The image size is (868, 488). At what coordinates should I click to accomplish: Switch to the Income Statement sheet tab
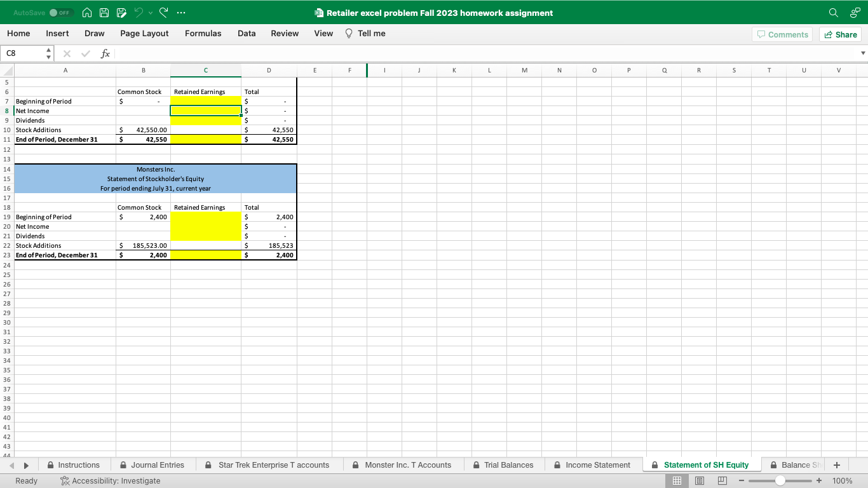pyautogui.click(x=592, y=465)
